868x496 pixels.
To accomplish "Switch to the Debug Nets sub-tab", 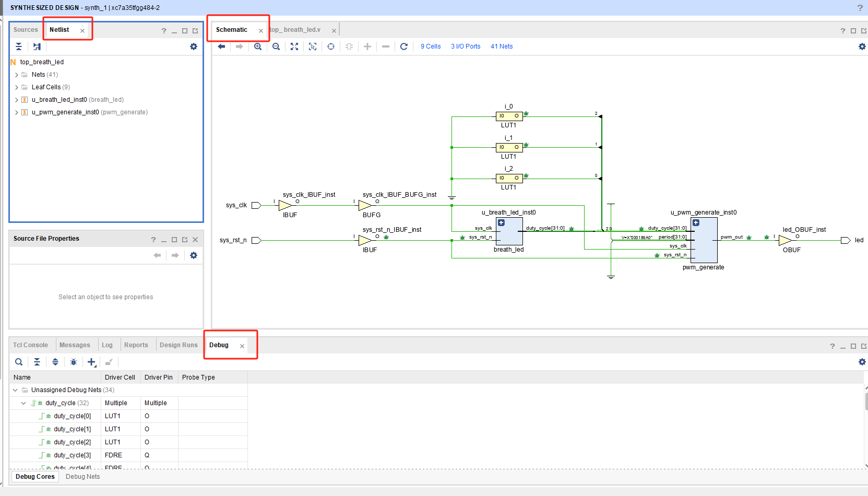I will (82, 477).
